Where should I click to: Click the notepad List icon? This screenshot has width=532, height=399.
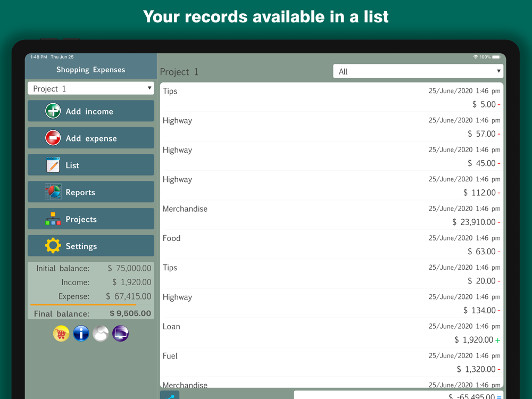(53, 165)
